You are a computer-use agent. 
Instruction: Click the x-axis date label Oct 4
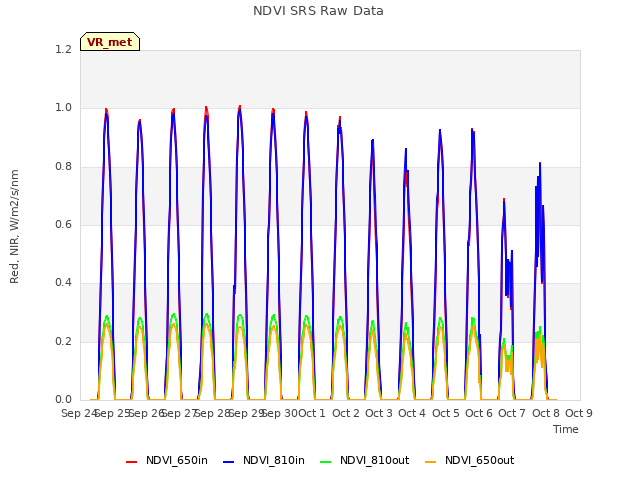pyautogui.click(x=412, y=413)
